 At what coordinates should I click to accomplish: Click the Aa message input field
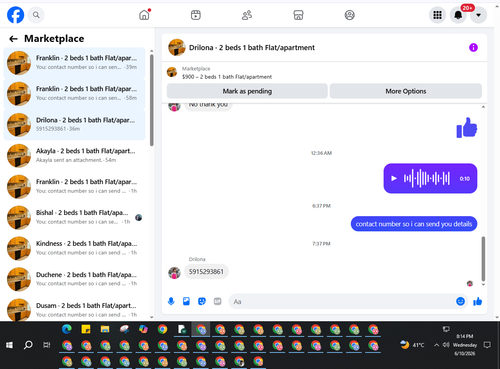coord(342,301)
